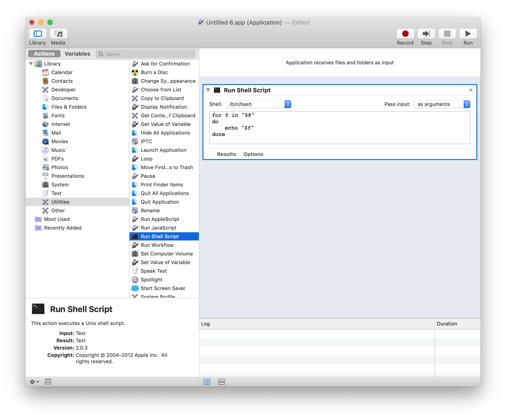Select Run AppleScript from action list

tap(160, 219)
